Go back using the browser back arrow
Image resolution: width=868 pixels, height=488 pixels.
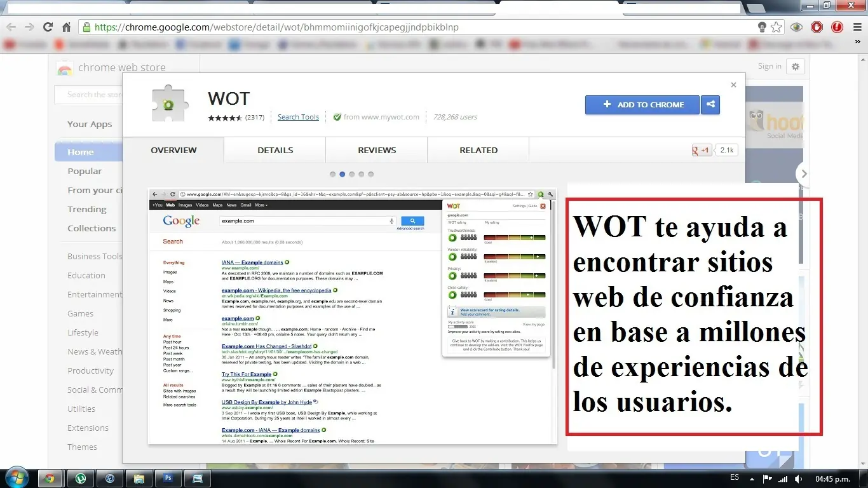11,27
